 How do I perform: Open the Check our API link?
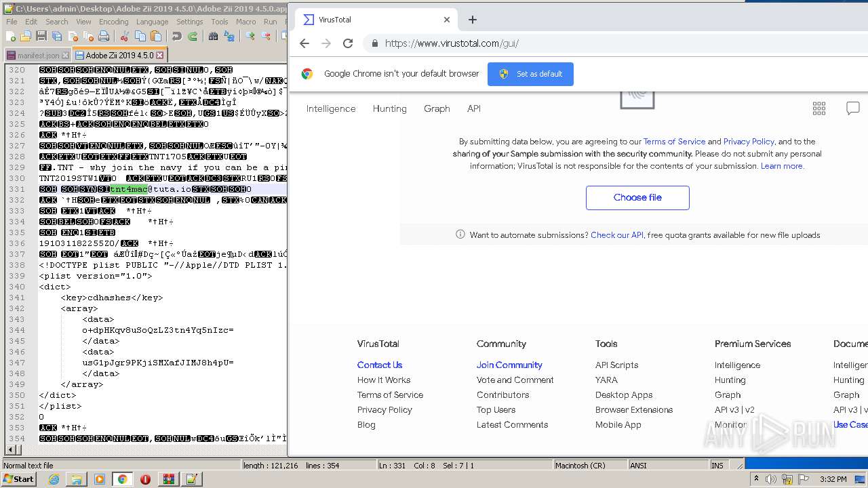point(617,235)
